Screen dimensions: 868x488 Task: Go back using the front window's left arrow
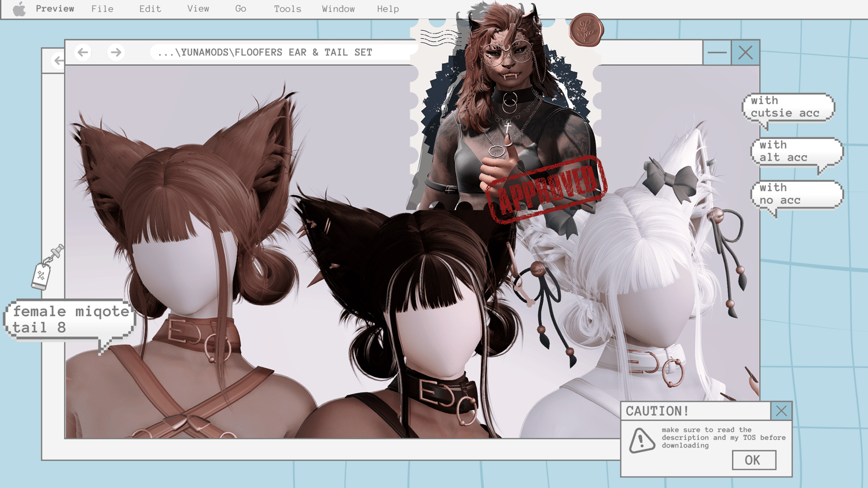tap(83, 52)
